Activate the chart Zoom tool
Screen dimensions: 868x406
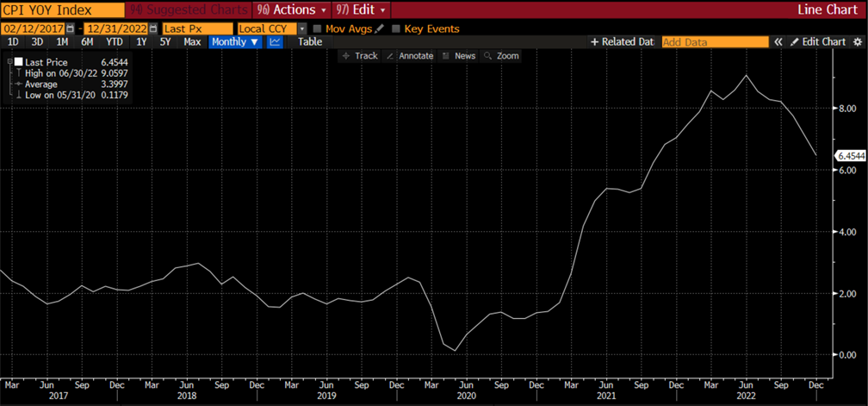501,56
